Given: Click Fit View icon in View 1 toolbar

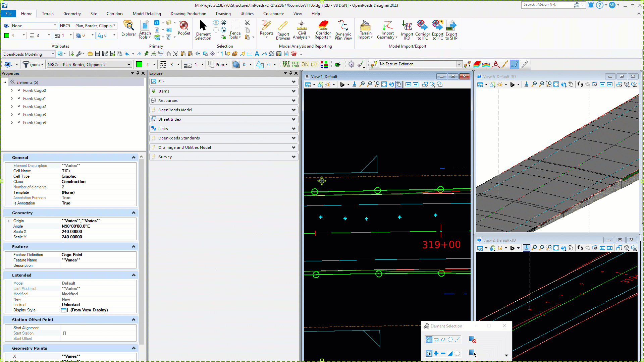Looking at the screenshot, I should click(384, 84).
